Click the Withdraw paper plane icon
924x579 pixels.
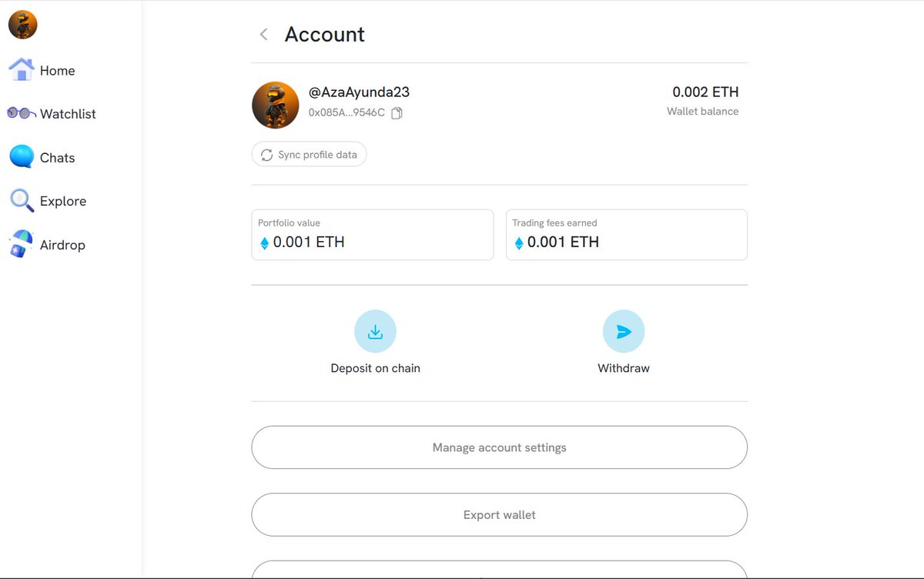coord(624,331)
